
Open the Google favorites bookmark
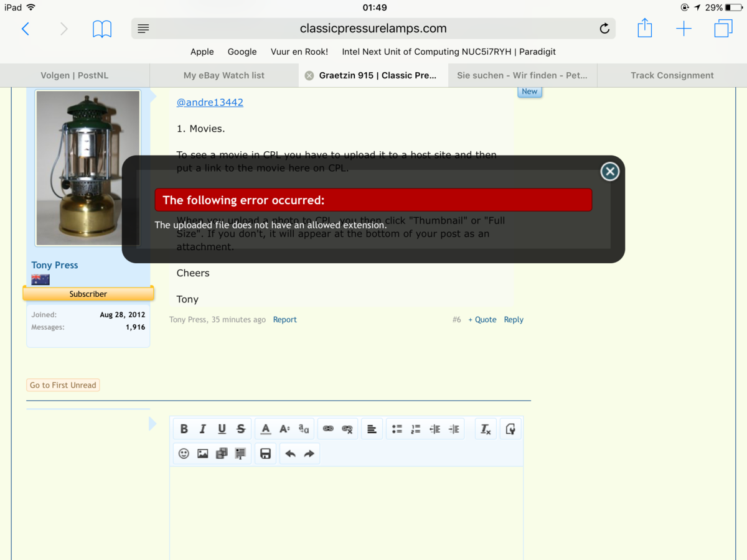point(242,52)
